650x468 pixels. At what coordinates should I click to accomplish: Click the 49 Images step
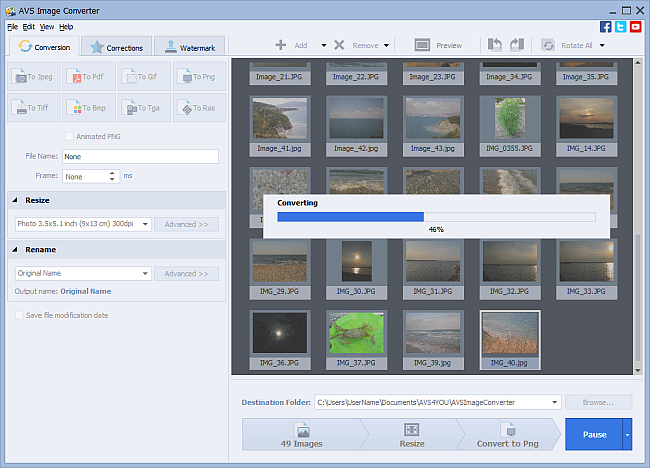pos(301,435)
